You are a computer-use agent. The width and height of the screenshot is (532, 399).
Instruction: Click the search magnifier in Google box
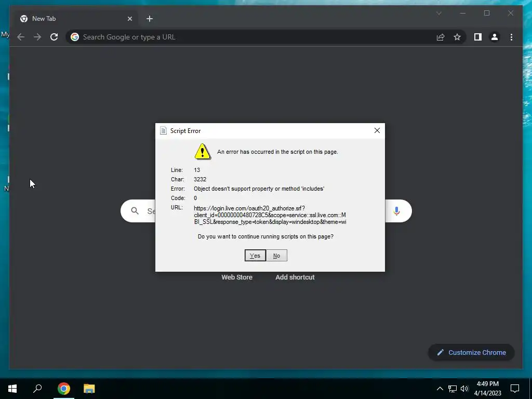(x=135, y=211)
